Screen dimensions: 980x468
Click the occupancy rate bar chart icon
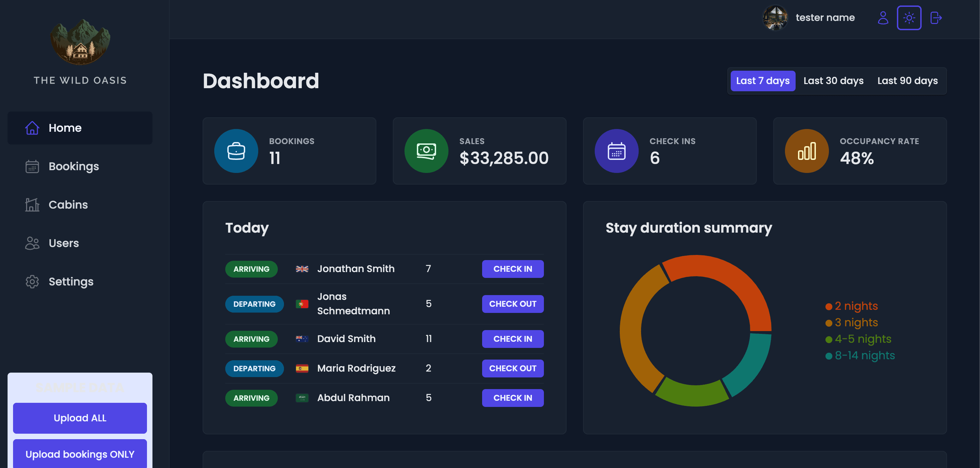tap(807, 151)
